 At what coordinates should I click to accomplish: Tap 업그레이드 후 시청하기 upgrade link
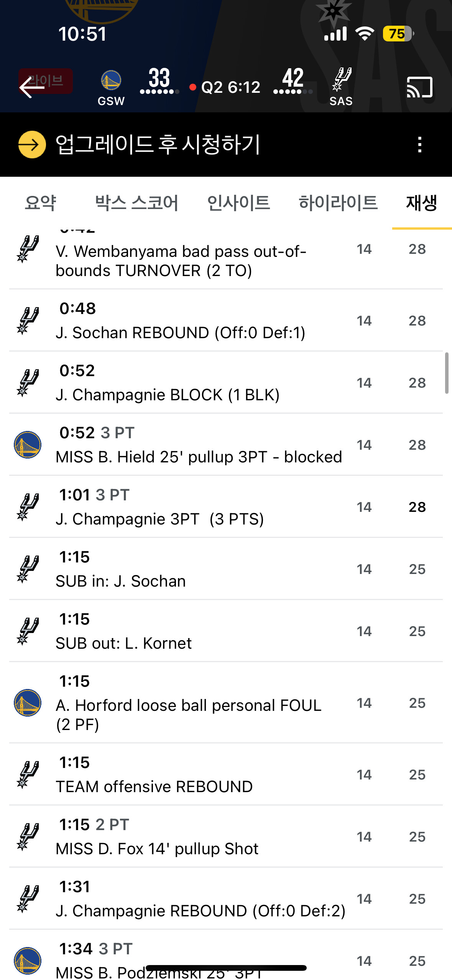(158, 145)
